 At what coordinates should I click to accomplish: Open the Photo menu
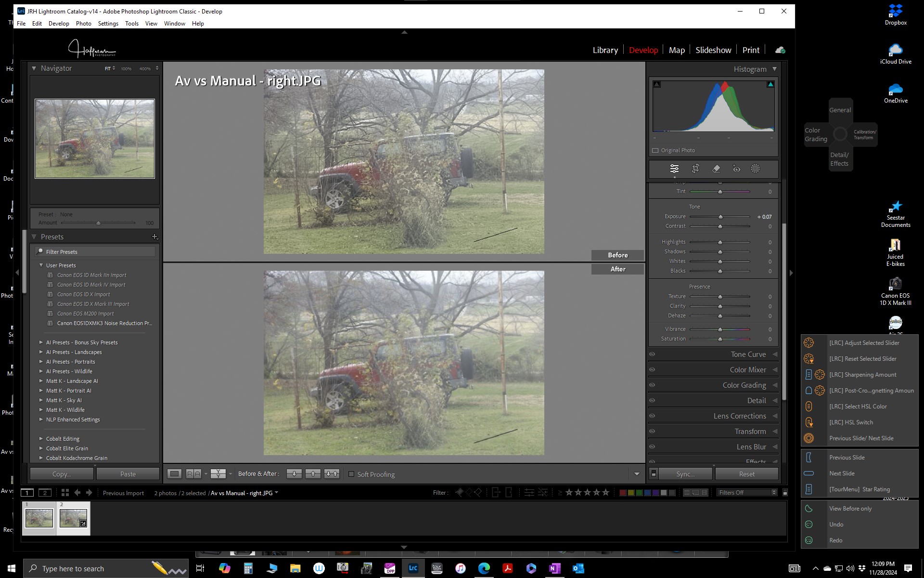[x=84, y=23]
